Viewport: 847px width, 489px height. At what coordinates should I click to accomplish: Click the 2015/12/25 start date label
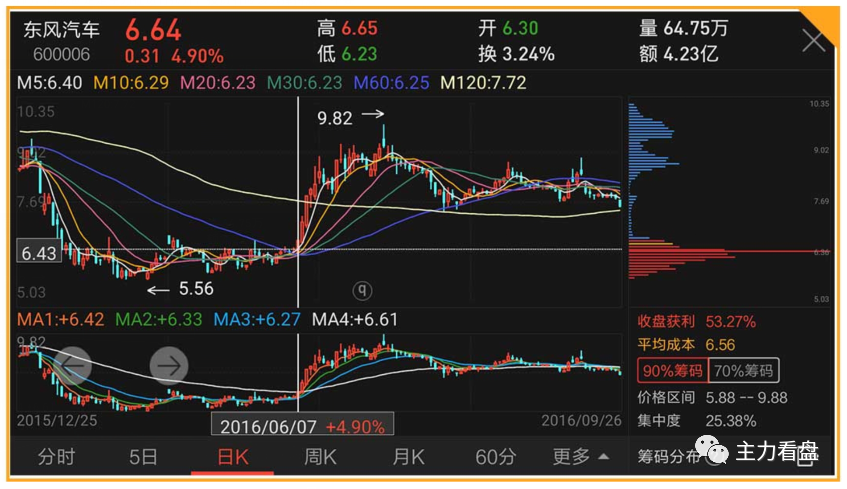coord(57,420)
